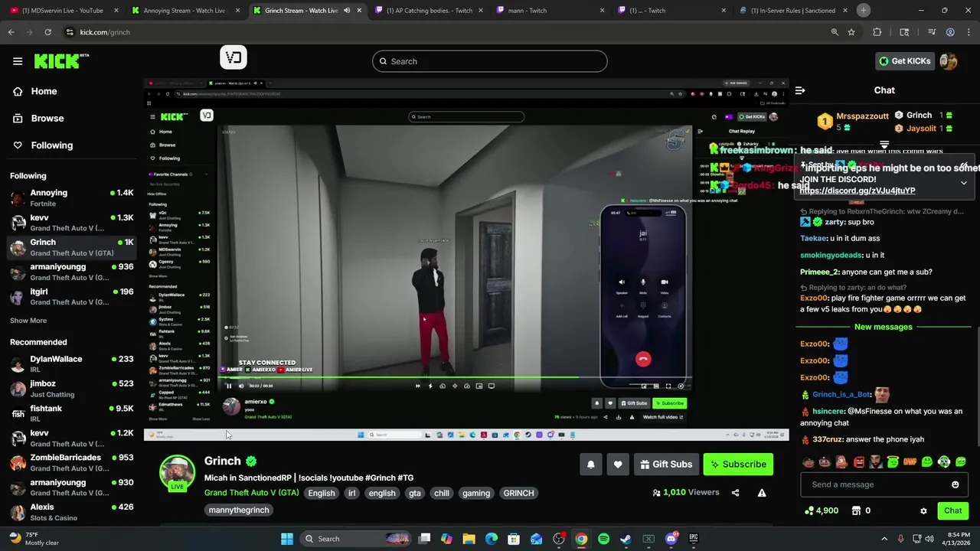This screenshot has height=551, width=980.
Task: Click the Gift Subs button
Action: pyautogui.click(x=665, y=465)
